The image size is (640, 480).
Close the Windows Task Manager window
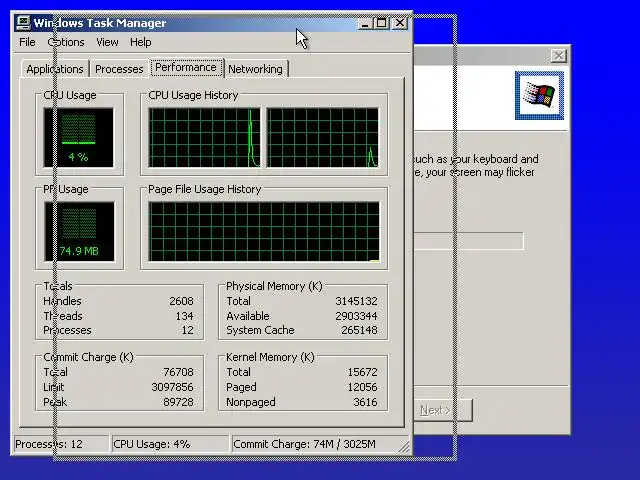pyautogui.click(x=400, y=23)
